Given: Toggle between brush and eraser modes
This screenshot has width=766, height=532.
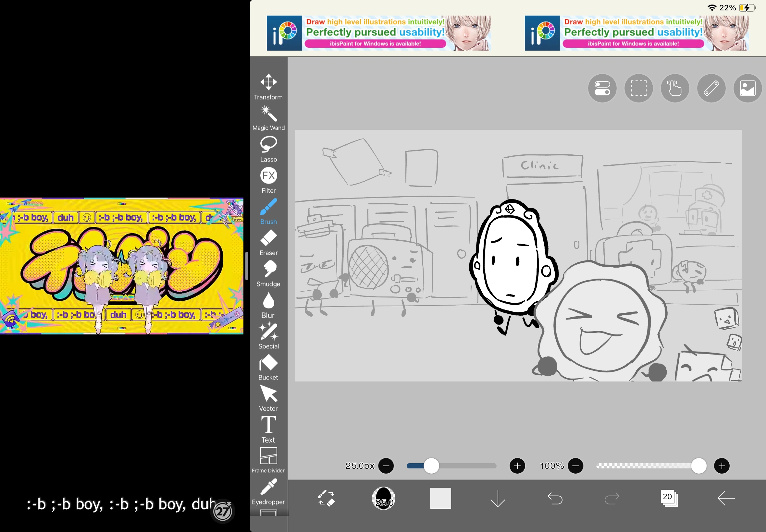Looking at the screenshot, I should point(326,498).
